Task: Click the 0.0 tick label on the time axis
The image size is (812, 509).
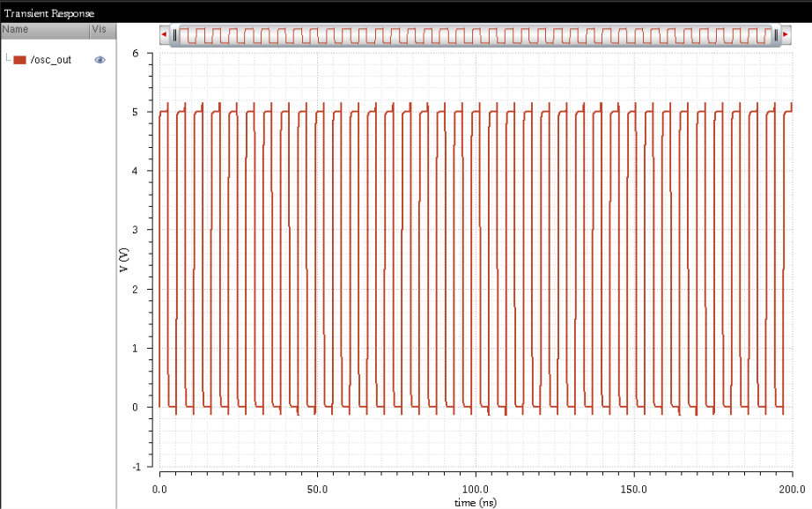Action: [x=159, y=490]
